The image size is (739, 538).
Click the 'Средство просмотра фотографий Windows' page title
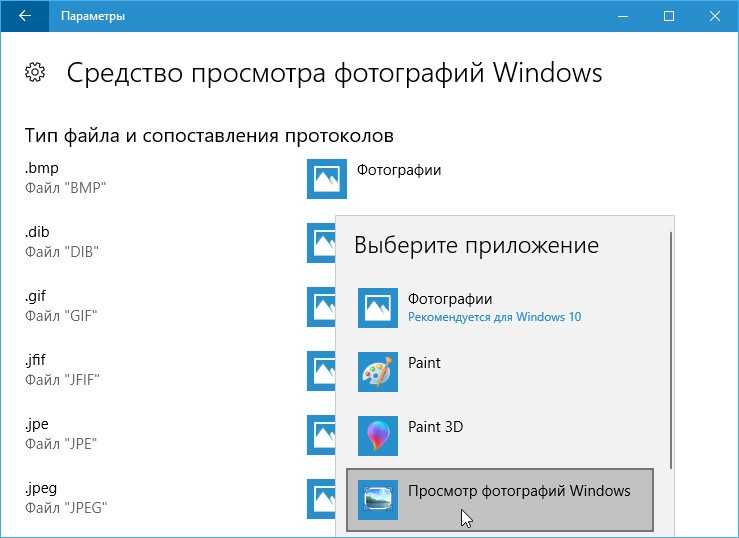[x=335, y=73]
